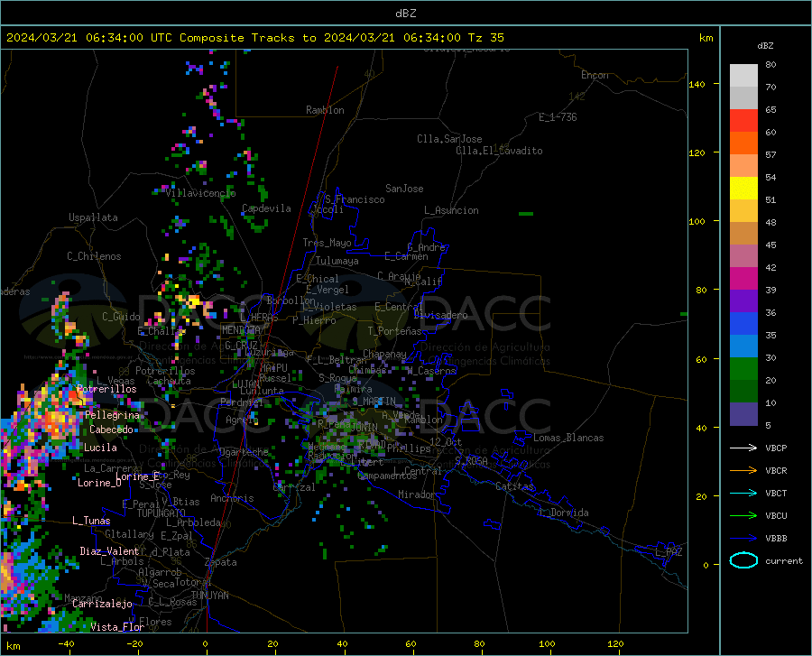Click the cyan VBCT arrow legend icon

[x=743, y=493]
